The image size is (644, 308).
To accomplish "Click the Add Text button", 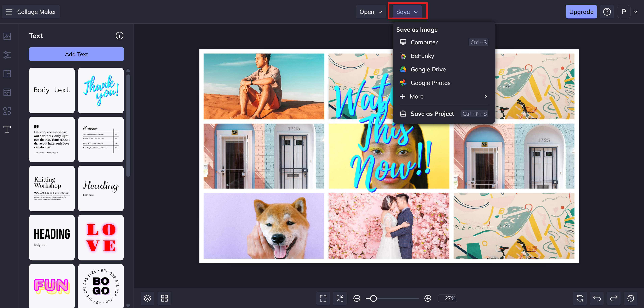I will pos(76,54).
